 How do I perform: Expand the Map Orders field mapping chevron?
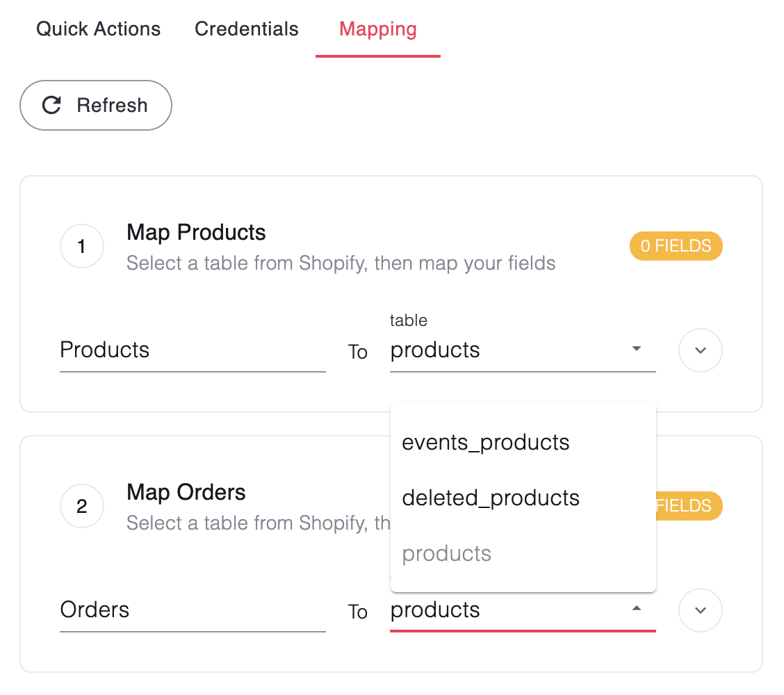(700, 610)
